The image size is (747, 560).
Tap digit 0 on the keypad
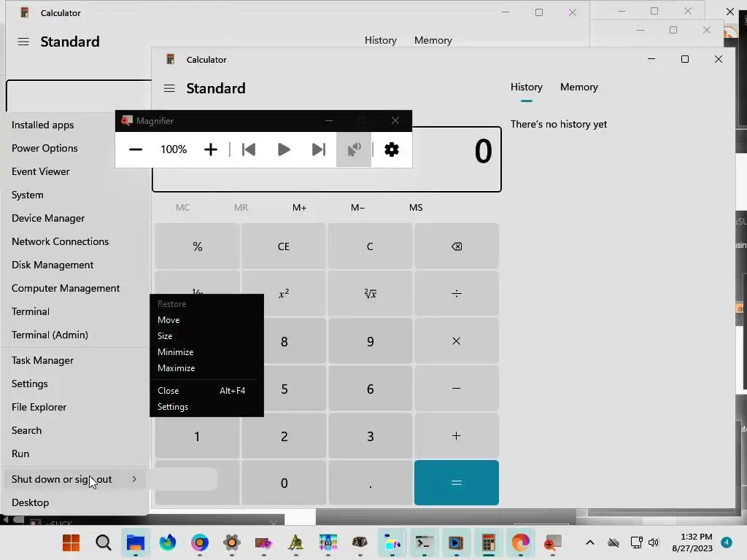(x=284, y=483)
